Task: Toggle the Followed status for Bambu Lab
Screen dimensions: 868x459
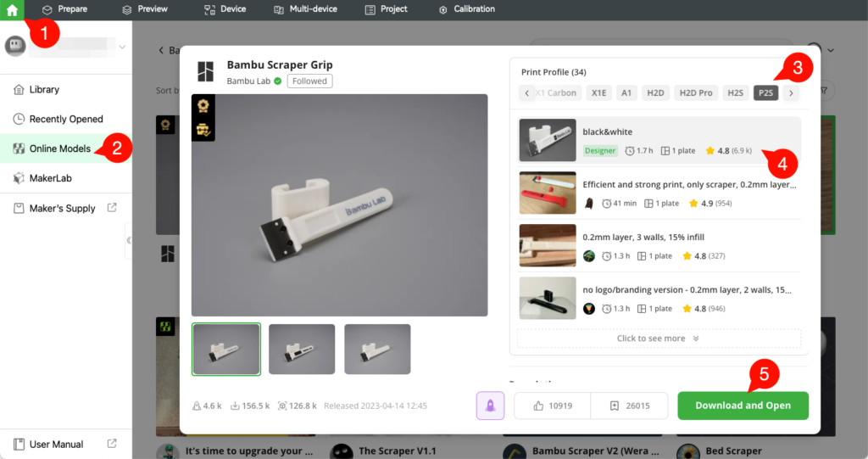Action: (x=309, y=81)
